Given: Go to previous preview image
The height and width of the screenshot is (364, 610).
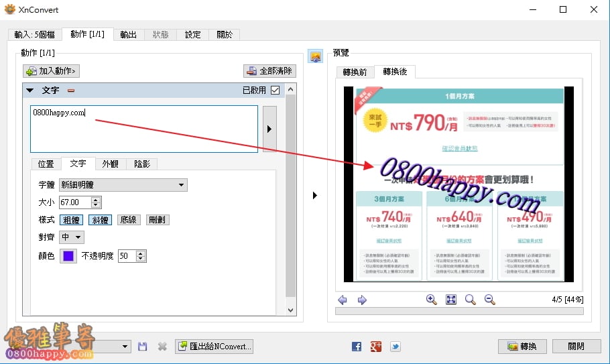Looking at the screenshot, I should [x=343, y=300].
